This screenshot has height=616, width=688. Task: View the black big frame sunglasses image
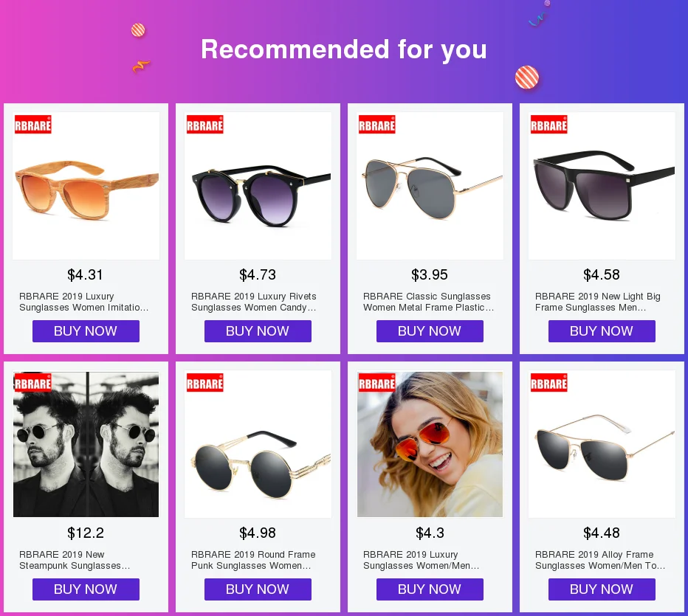[602, 186]
